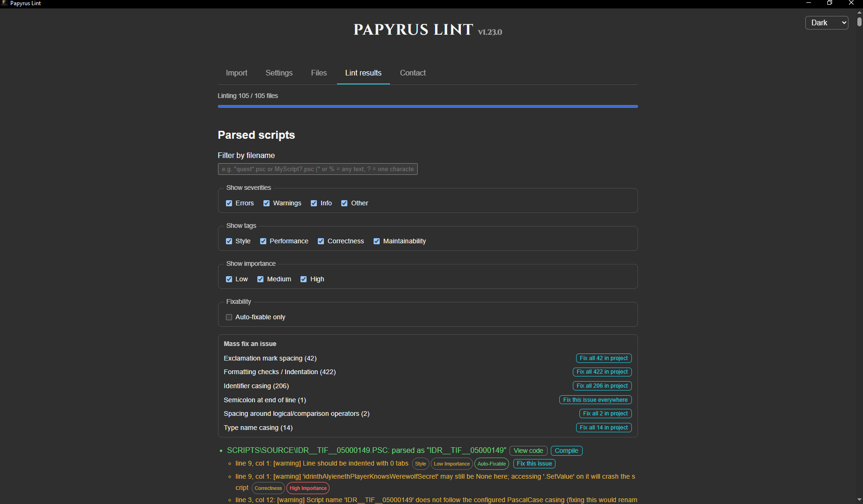The width and height of the screenshot is (863, 504).
Task: Focus the Filter by filename field
Action: tap(317, 169)
